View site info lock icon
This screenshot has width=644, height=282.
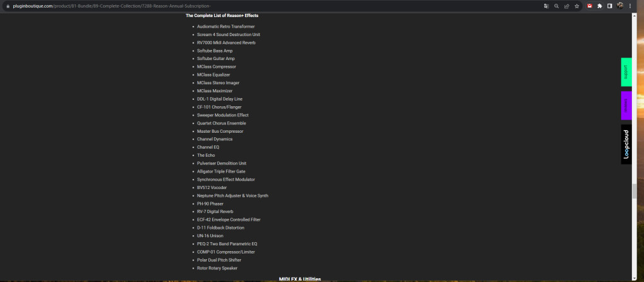pos(8,6)
